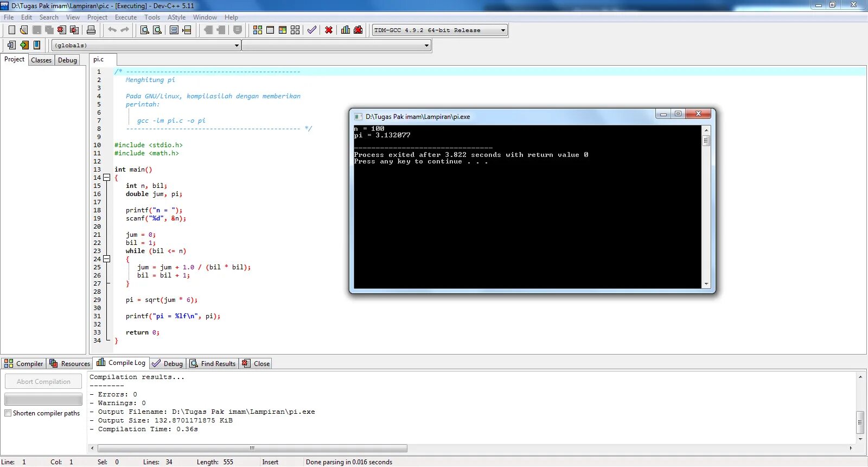Click the Goto Bookmarks blue book icon

(37, 45)
